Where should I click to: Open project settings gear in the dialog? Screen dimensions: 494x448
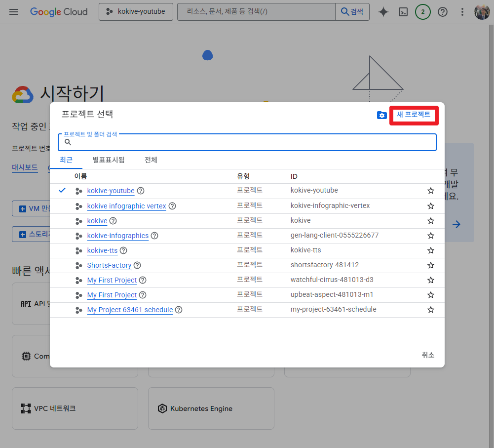pos(381,115)
